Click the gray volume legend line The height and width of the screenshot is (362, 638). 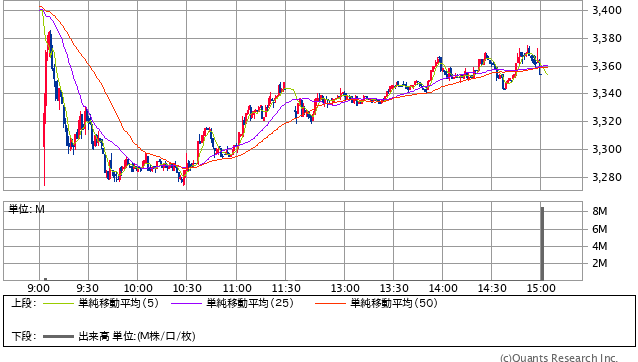click(x=58, y=336)
